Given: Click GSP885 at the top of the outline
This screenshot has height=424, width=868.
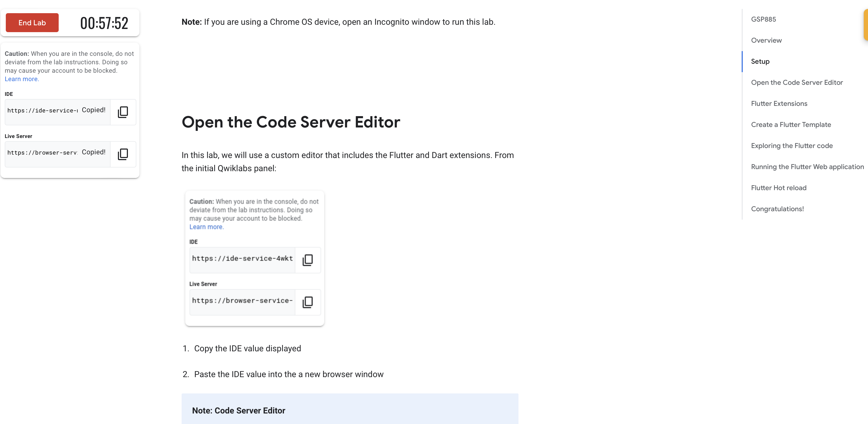Looking at the screenshot, I should point(763,19).
